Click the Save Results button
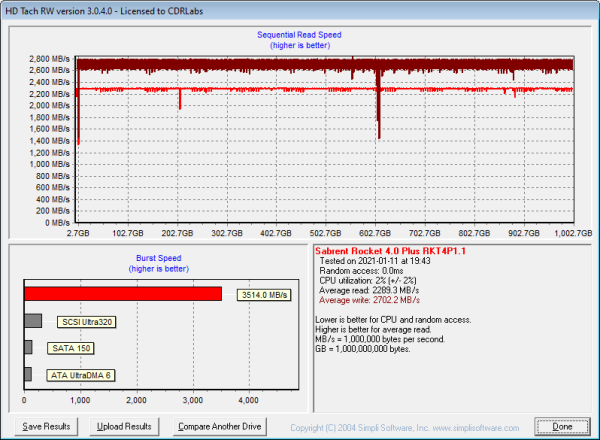Image resolution: width=600 pixels, height=440 pixels. [x=47, y=426]
